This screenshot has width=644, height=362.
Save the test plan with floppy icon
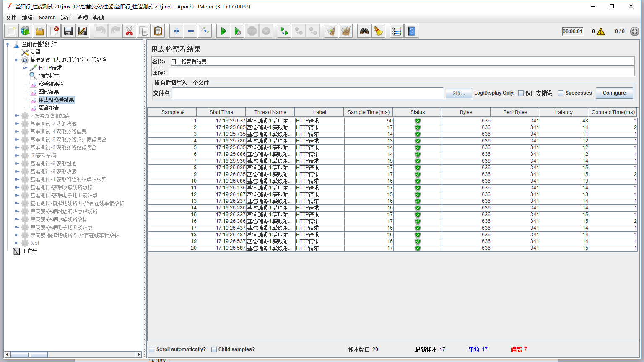(x=68, y=31)
